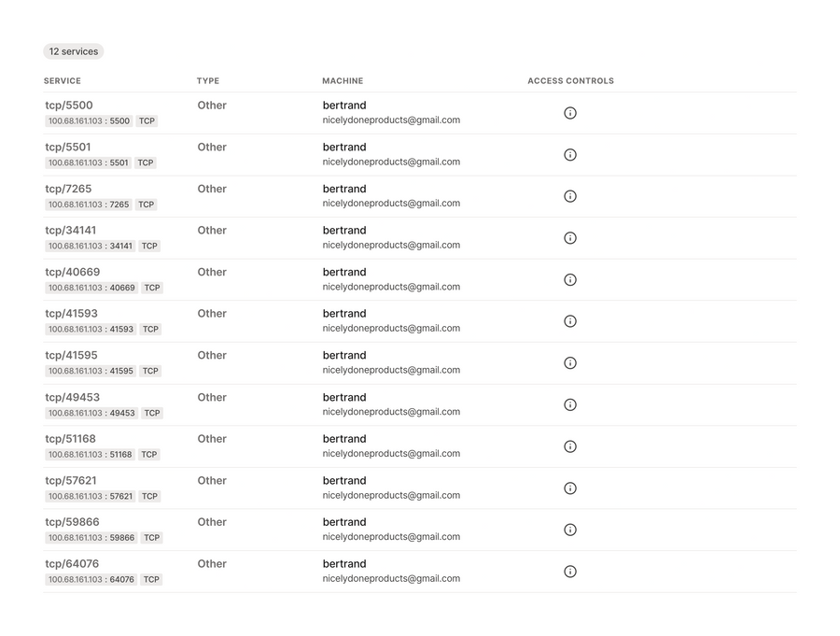Open access controls info for tcp/5500
Viewport: 840px width, 636px height.
click(x=570, y=113)
